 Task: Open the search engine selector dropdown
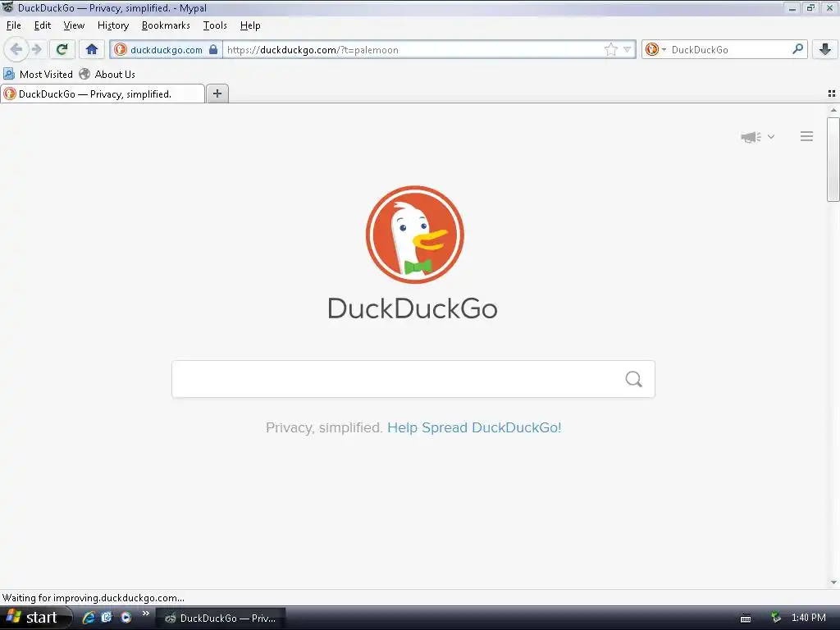[655, 49]
